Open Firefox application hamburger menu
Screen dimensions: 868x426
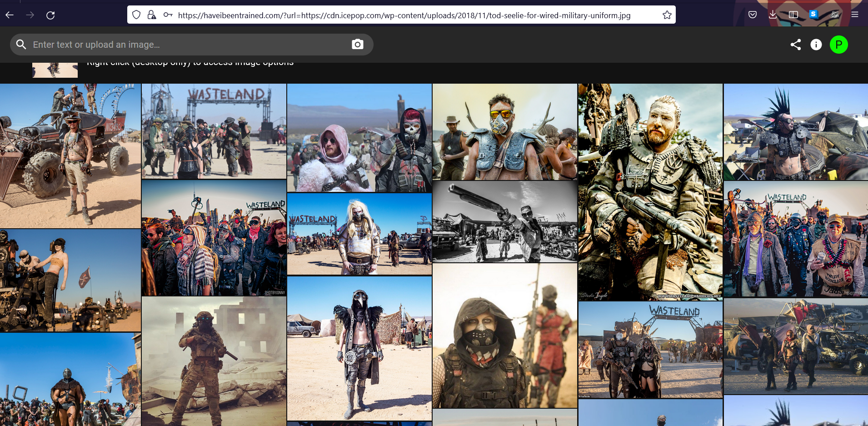(855, 15)
